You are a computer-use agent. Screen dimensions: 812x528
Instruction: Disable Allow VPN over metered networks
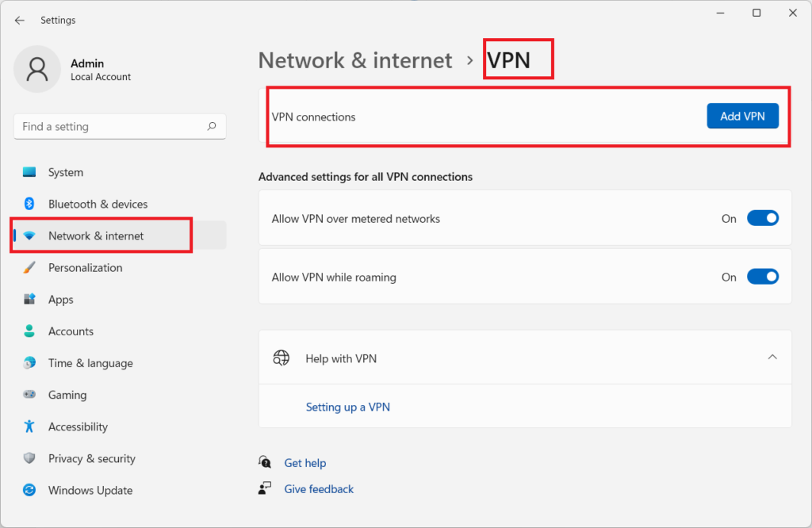(762, 219)
